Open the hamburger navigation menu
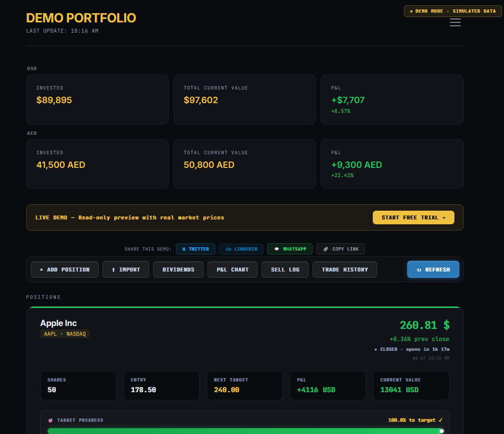Screen dimensions: 504x434 tap(455, 22)
